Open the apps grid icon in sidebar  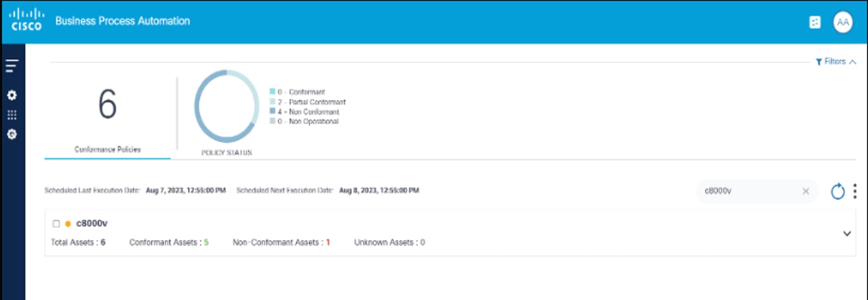coord(12,115)
